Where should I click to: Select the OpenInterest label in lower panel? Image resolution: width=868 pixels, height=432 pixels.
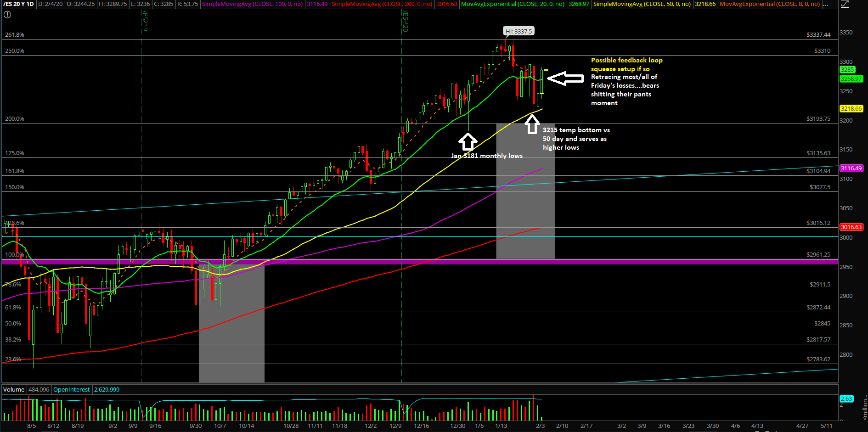(x=72, y=389)
